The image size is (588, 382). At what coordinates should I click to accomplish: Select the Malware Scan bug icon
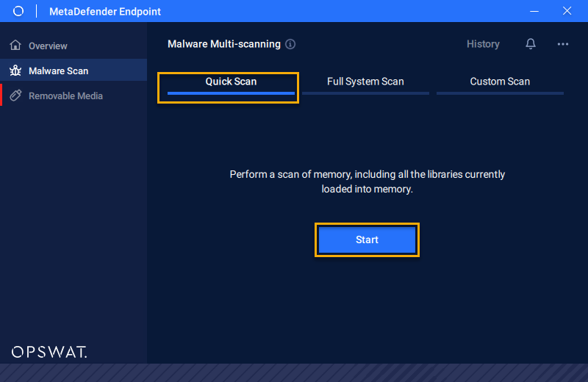15,71
